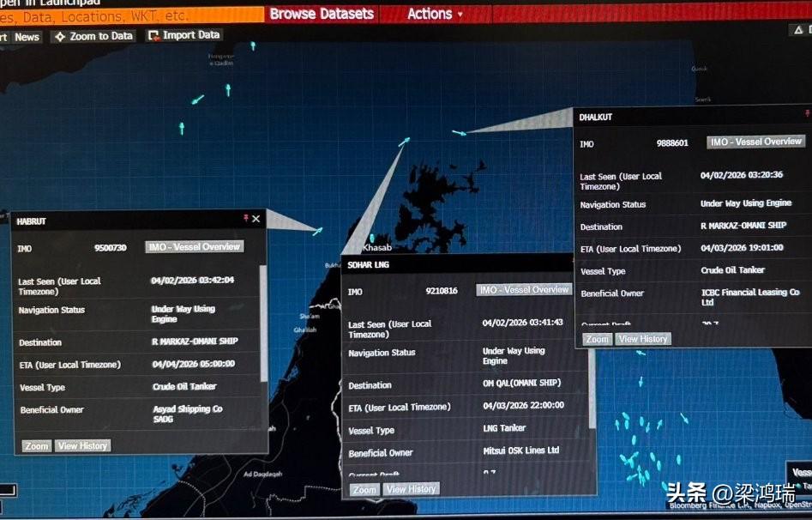Click the HABRUT IMO number 9500730
Screen dimensions: 812x520
pyautogui.click(x=111, y=248)
